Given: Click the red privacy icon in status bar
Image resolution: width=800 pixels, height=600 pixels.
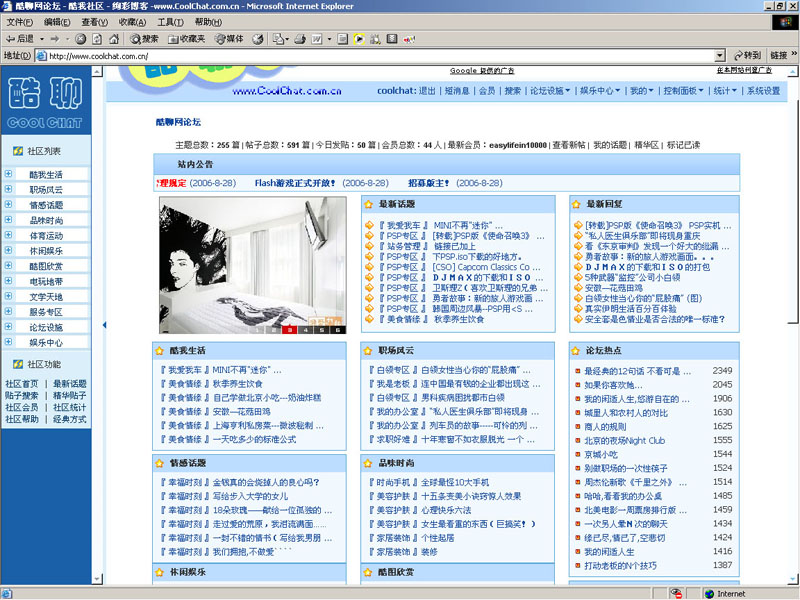Looking at the screenshot, I should pyautogui.click(x=677, y=593).
